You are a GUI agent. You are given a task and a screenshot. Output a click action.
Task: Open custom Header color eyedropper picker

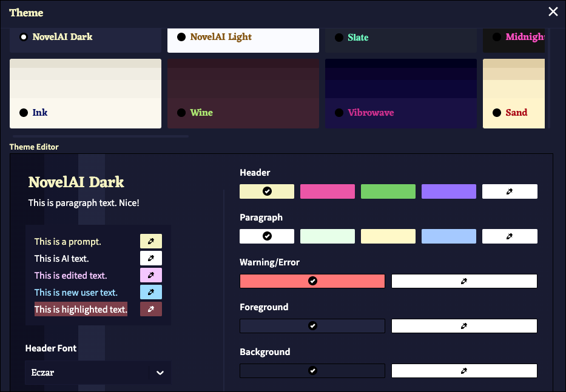pos(510,191)
